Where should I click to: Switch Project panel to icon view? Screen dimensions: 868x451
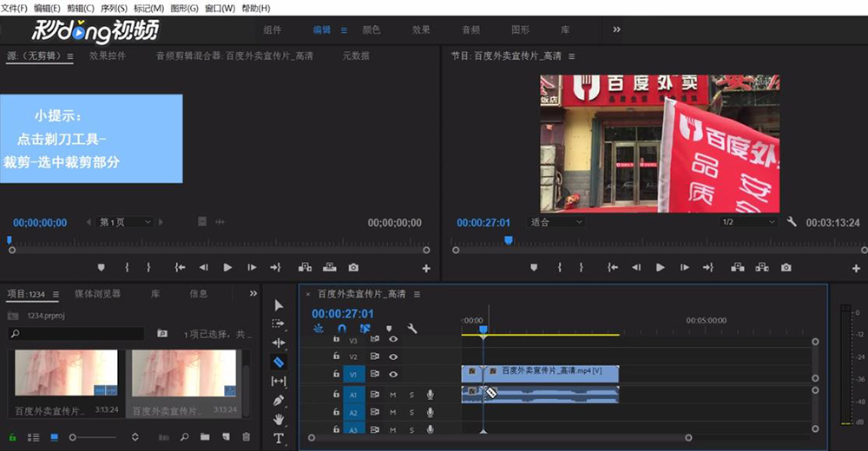pyautogui.click(x=54, y=437)
